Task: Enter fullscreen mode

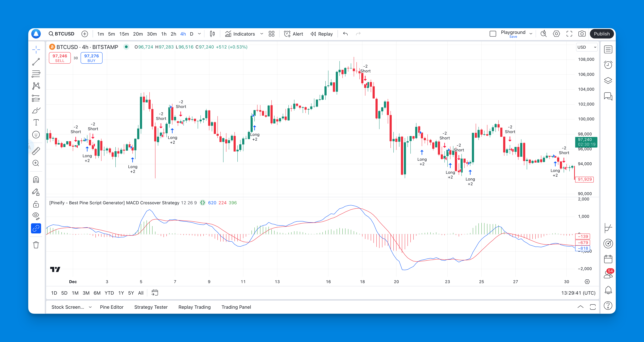Action: coord(569,34)
